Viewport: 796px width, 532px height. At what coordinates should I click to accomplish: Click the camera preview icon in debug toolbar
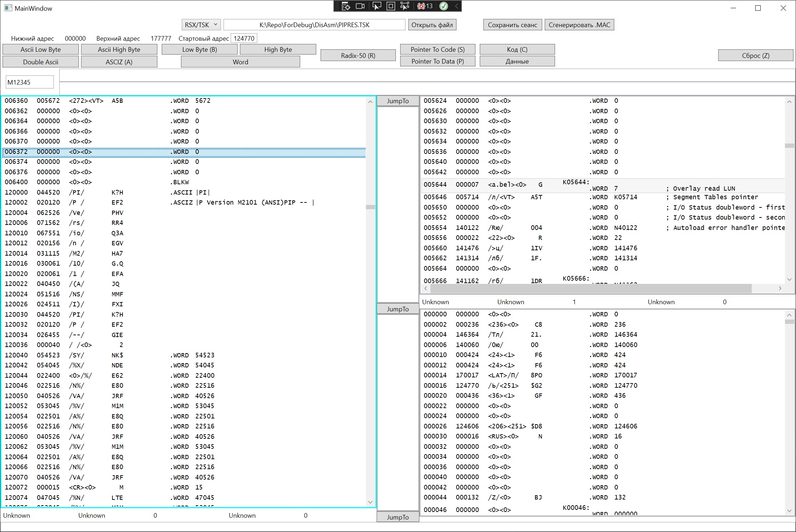pyautogui.click(x=361, y=6)
